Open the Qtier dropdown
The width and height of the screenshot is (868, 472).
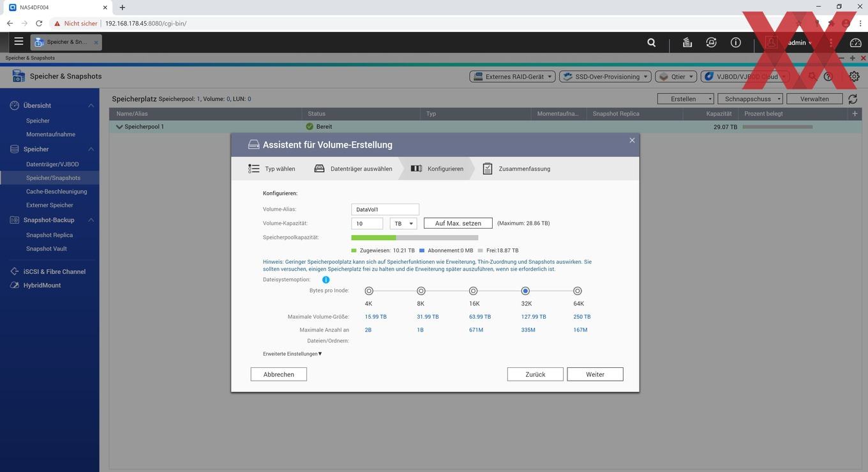(676, 77)
